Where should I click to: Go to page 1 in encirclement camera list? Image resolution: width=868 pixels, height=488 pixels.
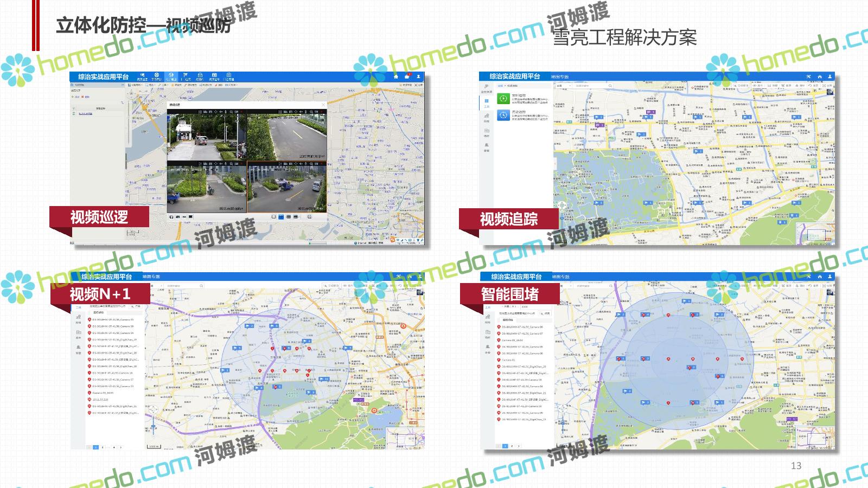tap(505, 446)
